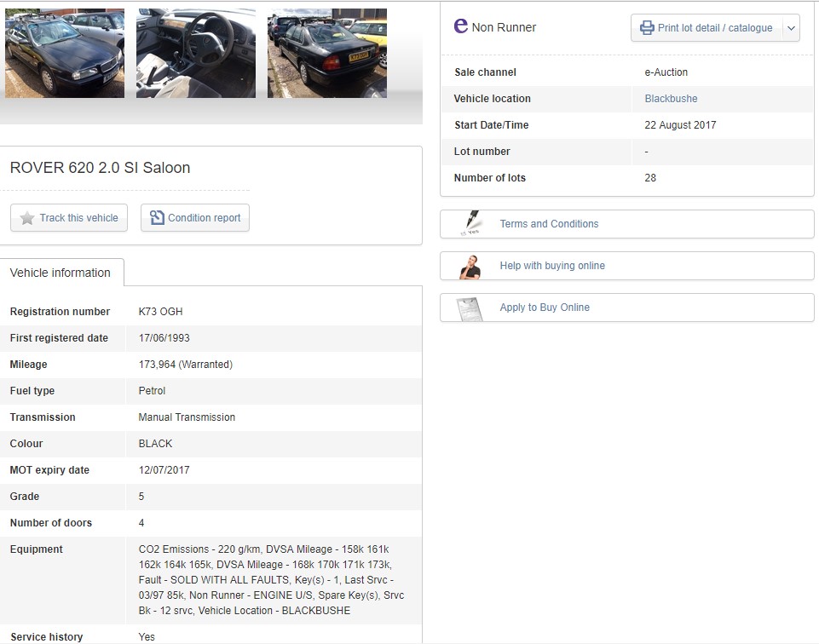Click the Non Runner heading text
This screenshot has width=819, height=644.
(x=504, y=27)
